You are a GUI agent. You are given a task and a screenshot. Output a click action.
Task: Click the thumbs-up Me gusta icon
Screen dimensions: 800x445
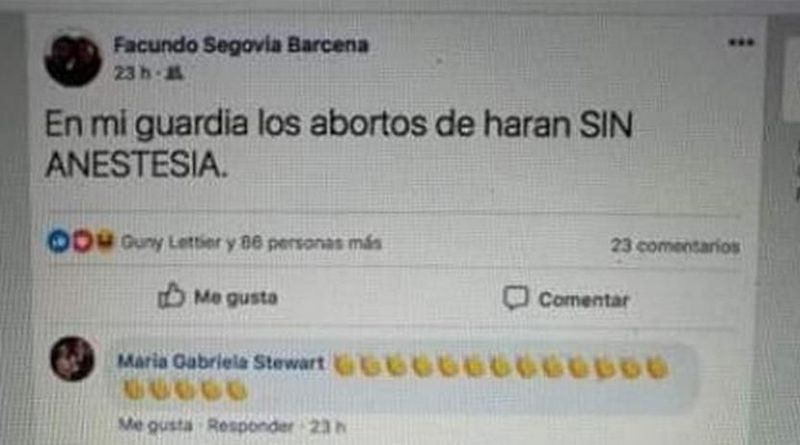(x=171, y=295)
